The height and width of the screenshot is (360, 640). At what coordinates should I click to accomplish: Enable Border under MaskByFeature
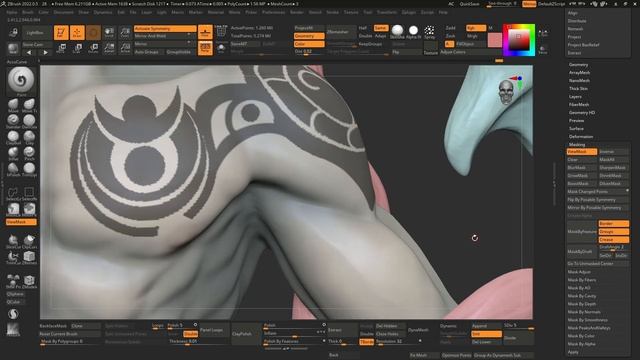coord(613,224)
